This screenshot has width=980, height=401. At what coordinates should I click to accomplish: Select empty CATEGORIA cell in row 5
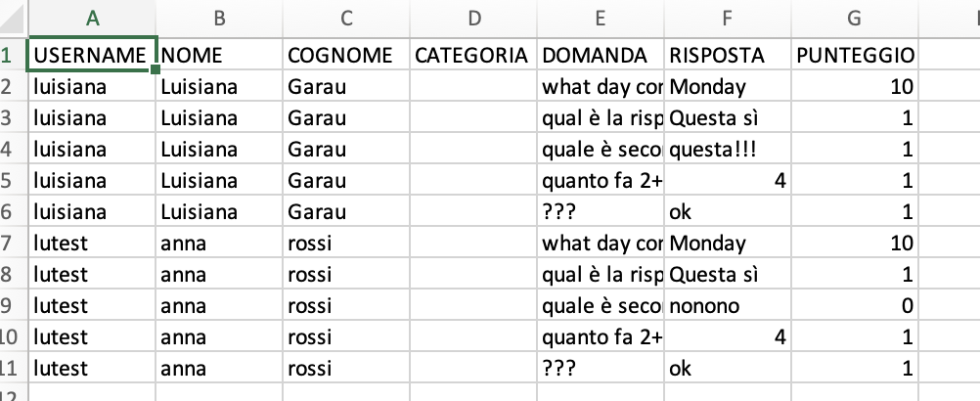coord(473,180)
